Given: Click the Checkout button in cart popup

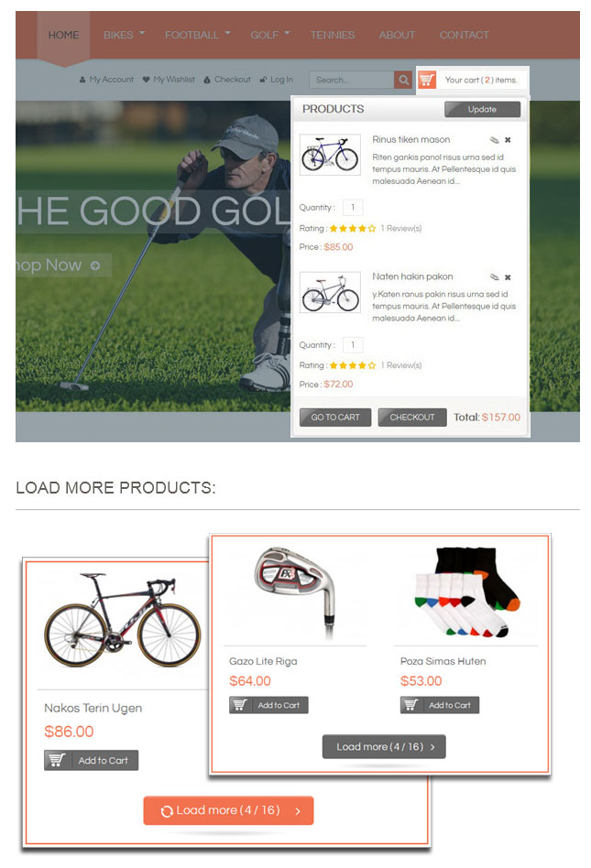Looking at the screenshot, I should [x=412, y=417].
